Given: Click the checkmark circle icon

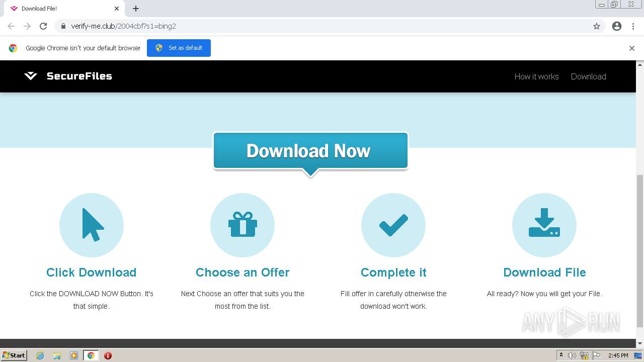Looking at the screenshot, I should (393, 225).
